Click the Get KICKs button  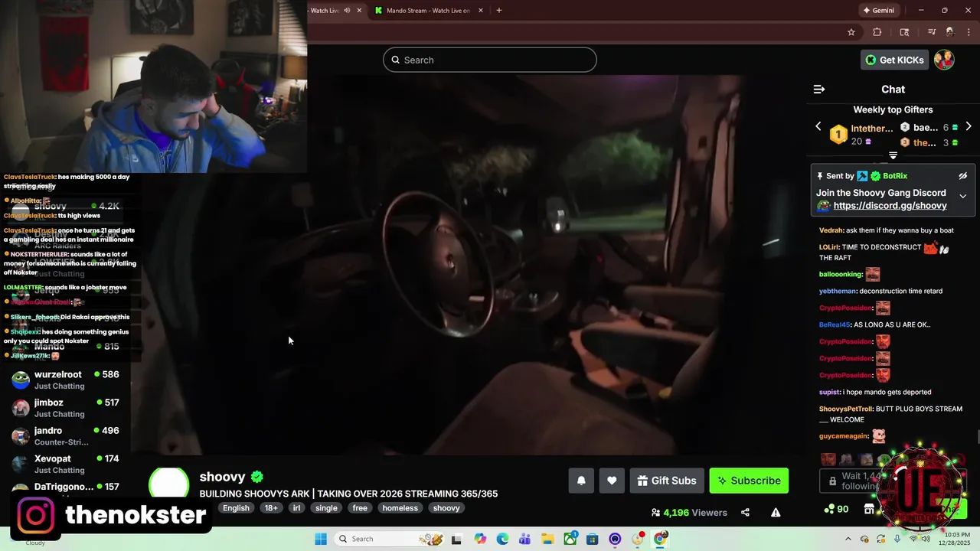pyautogui.click(x=894, y=60)
